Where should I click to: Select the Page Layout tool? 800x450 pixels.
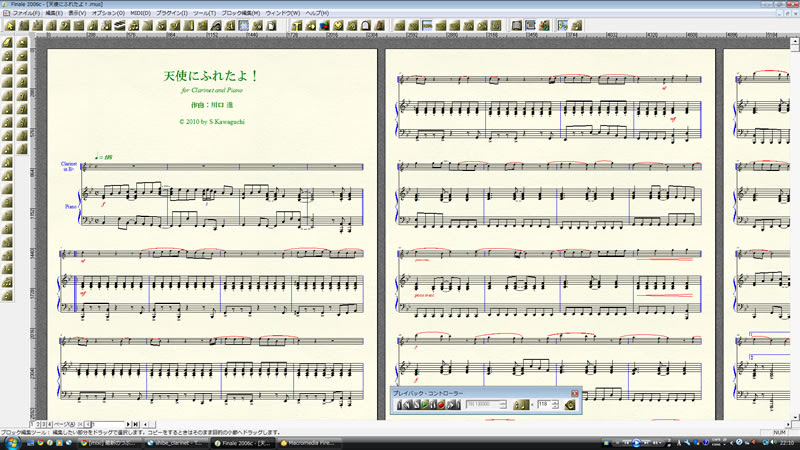(x=271, y=26)
